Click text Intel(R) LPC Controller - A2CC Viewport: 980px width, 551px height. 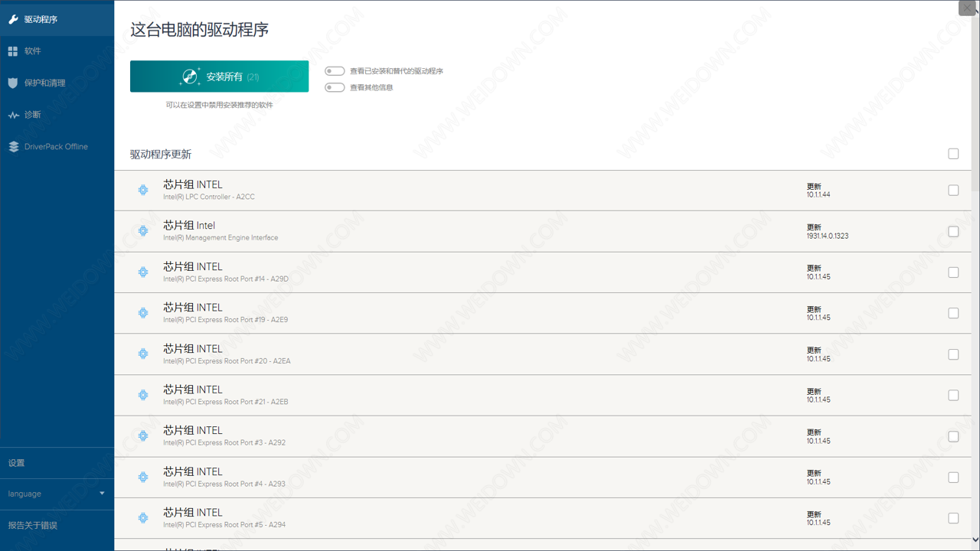(x=209, y=197)
